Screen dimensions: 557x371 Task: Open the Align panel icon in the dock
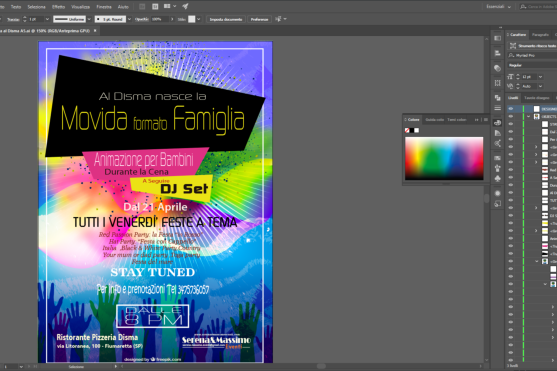[498, 53]
